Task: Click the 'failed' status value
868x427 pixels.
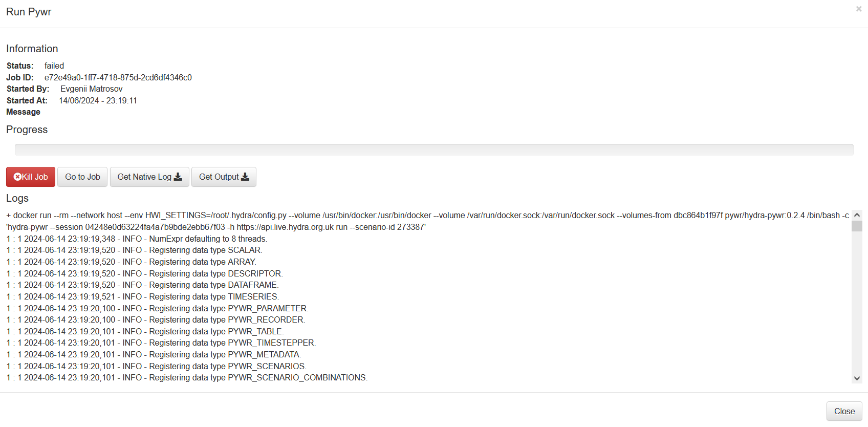Action: [54, 66]
